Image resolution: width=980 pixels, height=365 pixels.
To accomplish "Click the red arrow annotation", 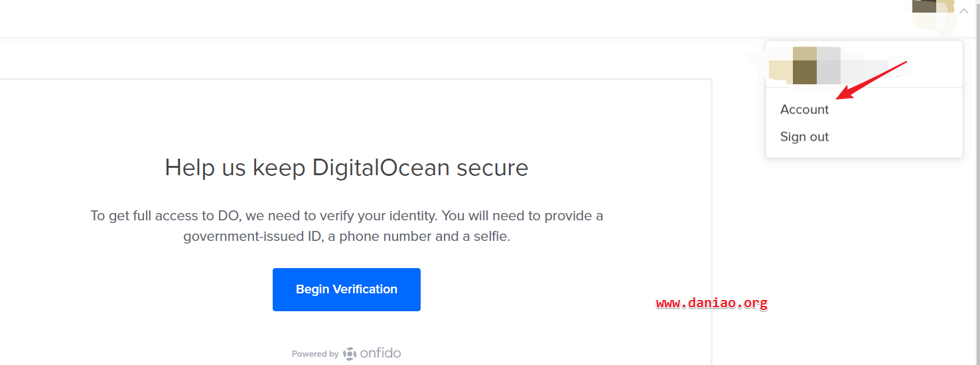I will coord(871,80).
